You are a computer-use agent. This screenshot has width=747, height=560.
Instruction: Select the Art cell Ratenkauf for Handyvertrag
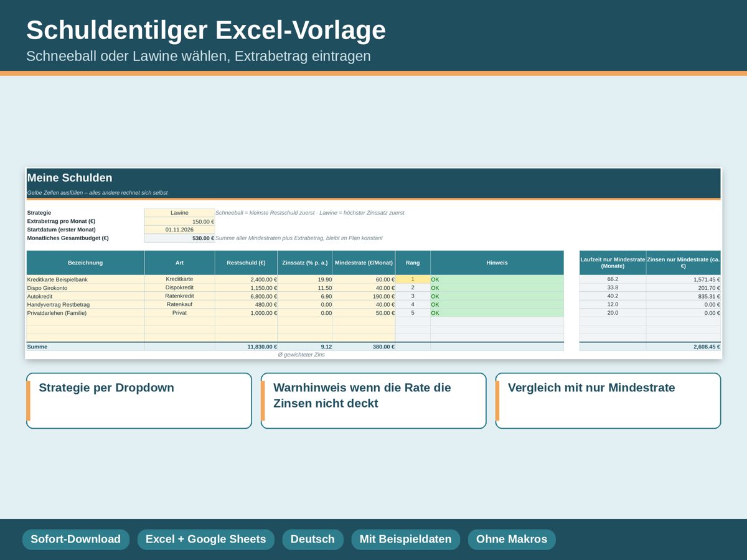point(179,305)
